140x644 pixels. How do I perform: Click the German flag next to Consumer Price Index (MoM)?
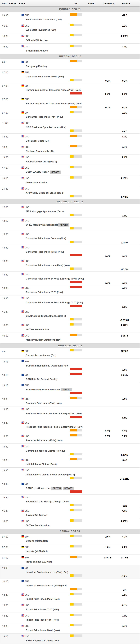coord(23,73)
